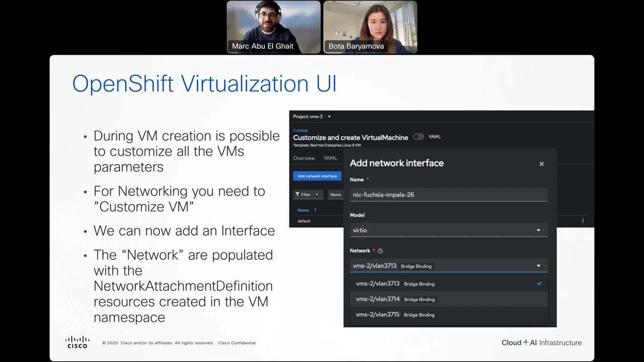Toggle the YAML switch
Screen dimensions: 644x362
click(x=418, y=137)
